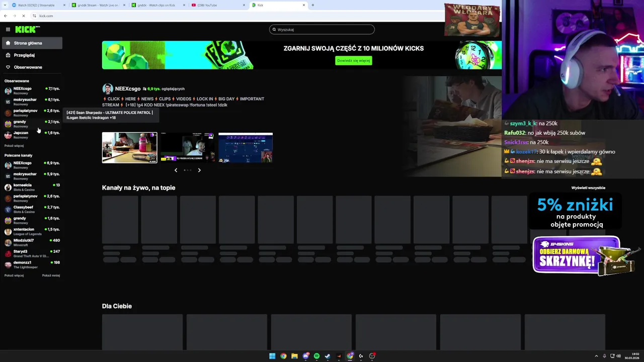
Task: Select second featured carousel thumbnail
Action: 188,148
